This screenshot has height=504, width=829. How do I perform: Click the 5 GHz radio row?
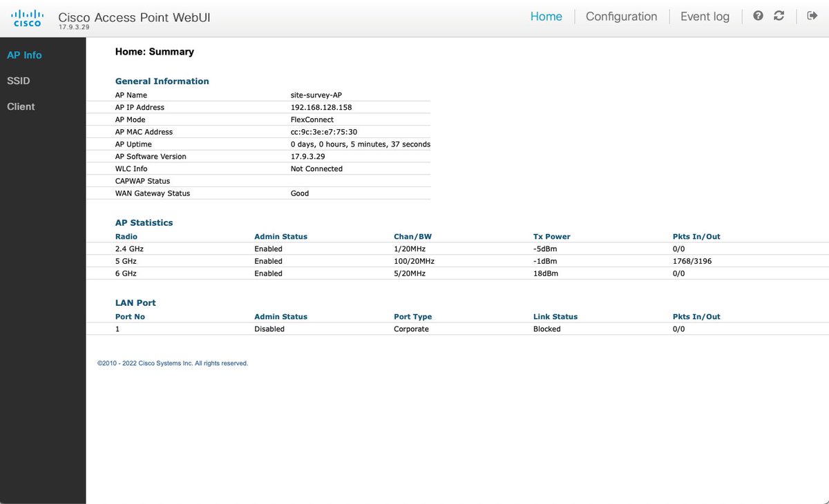point(457,261)
